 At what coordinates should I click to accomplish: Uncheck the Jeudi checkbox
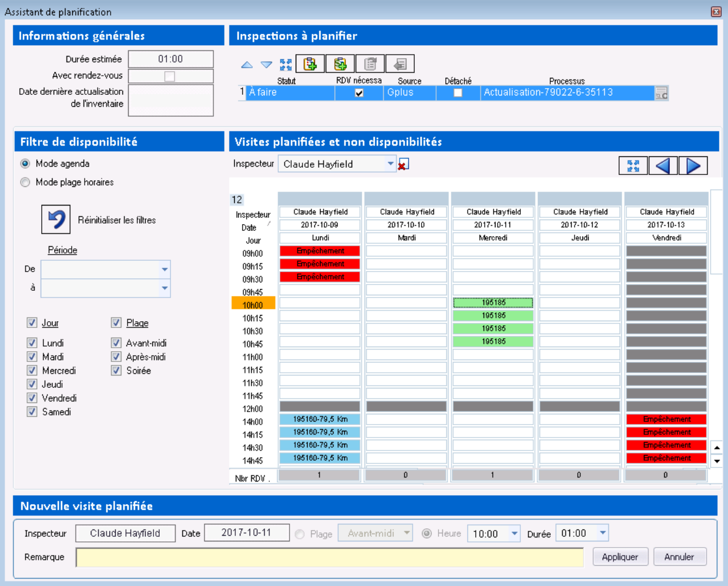[x=32, y=384]
